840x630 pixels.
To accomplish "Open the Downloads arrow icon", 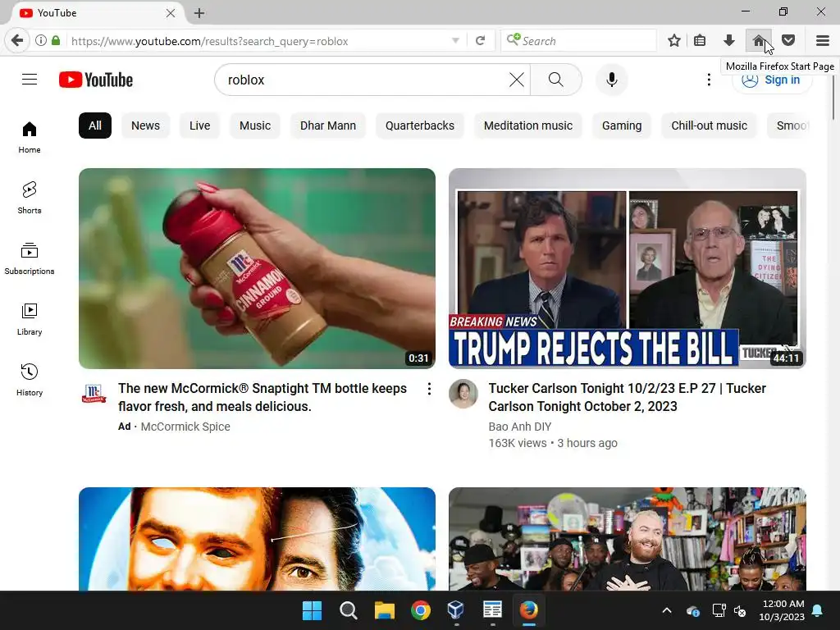I will (729, 41).
